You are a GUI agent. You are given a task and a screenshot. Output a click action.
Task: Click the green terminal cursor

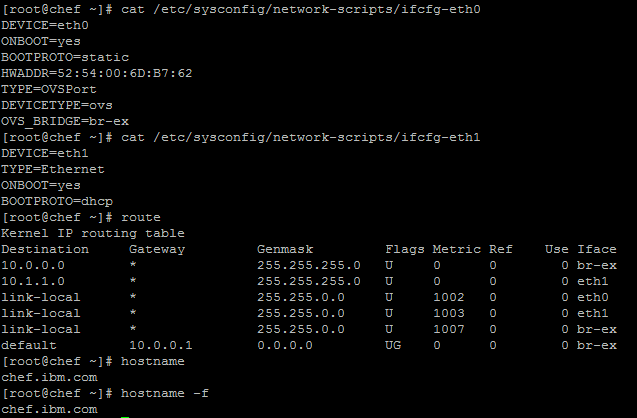pyautogui.click(x=125, y=417)
